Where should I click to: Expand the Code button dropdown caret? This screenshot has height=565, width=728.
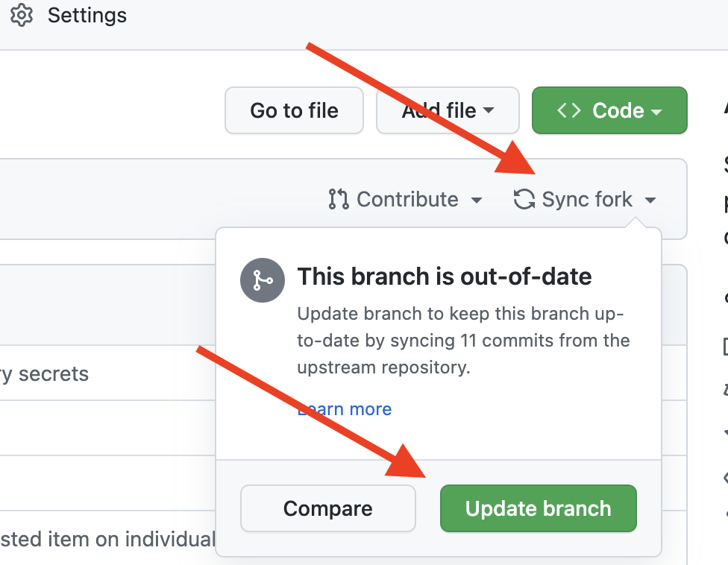point(657,111)
